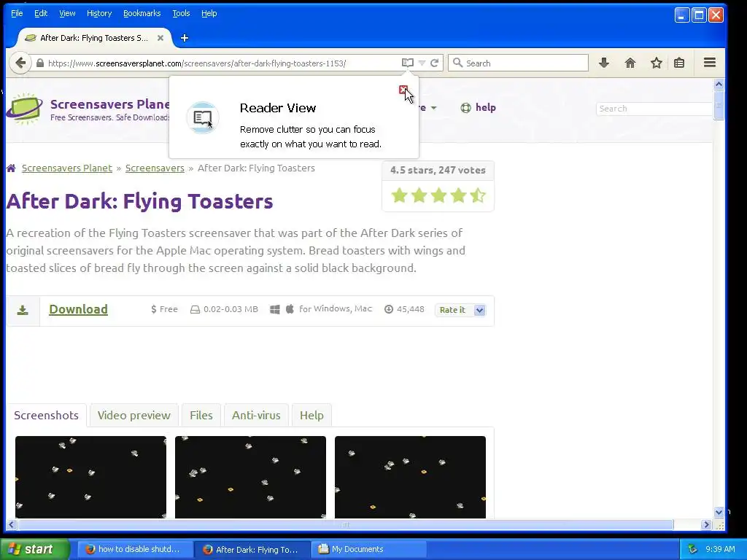Click the Download link
This screenshot has width=747, height=560.
[x=78, y=309]
